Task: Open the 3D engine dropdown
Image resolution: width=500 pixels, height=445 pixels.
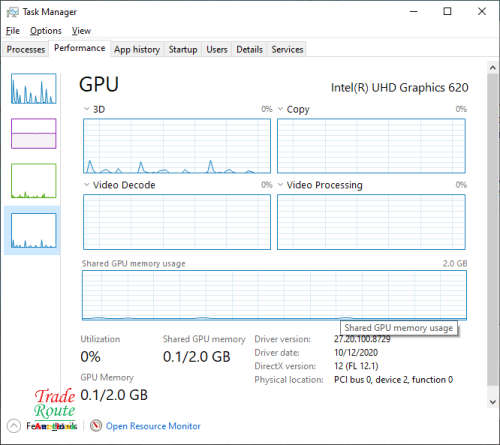Action: coord(86,109)
